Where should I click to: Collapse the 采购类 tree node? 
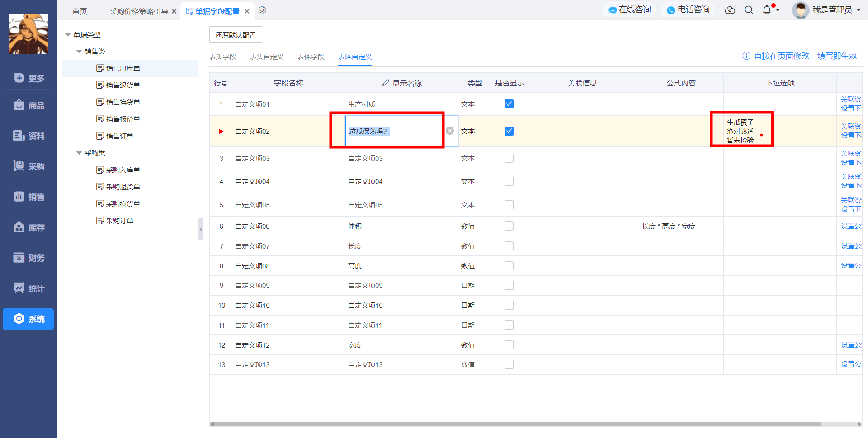coord(79,153)
